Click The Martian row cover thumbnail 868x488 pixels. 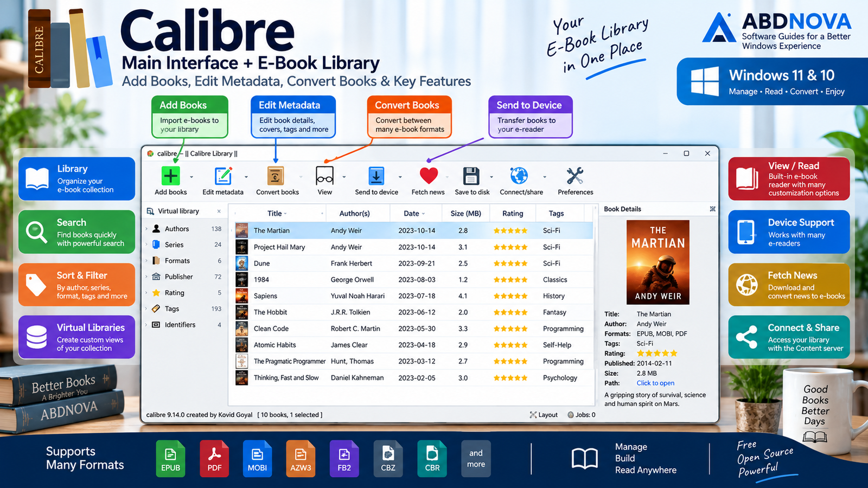point(241,230)
